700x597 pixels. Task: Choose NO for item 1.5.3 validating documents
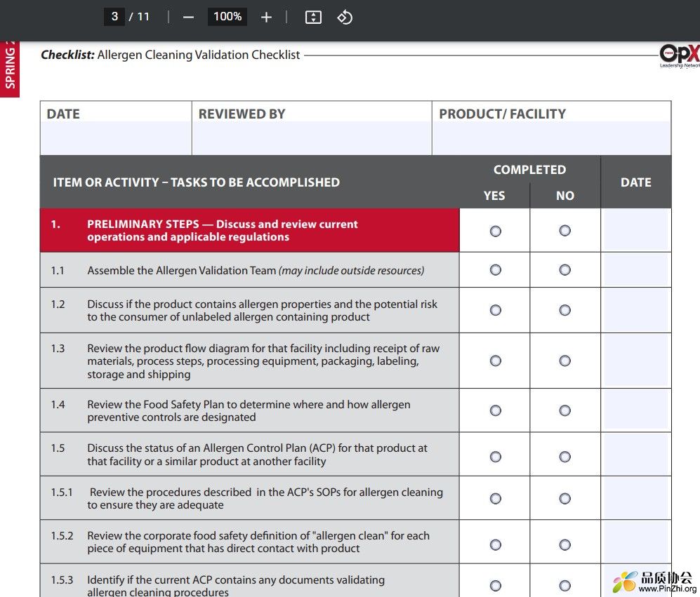[564, 585]
